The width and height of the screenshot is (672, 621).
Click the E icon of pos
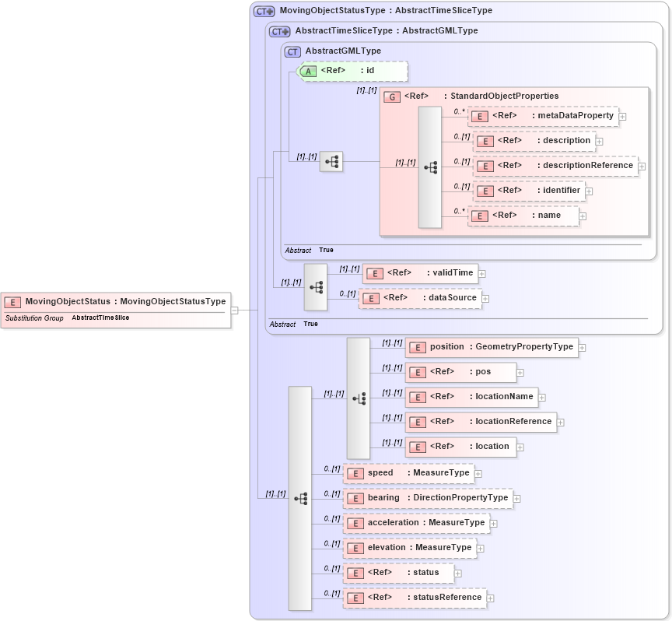click(x=418, y=373)
